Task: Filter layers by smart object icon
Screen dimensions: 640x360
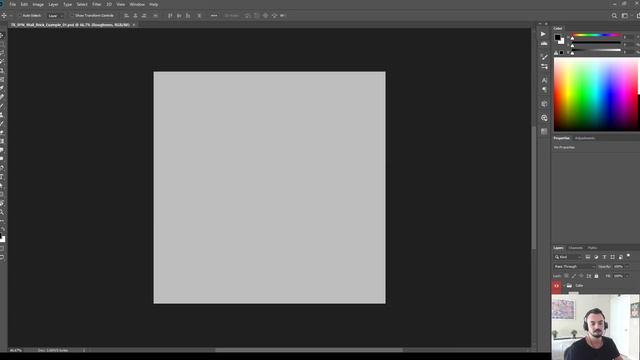Action: pyautogui.click(x=620, y=257)
